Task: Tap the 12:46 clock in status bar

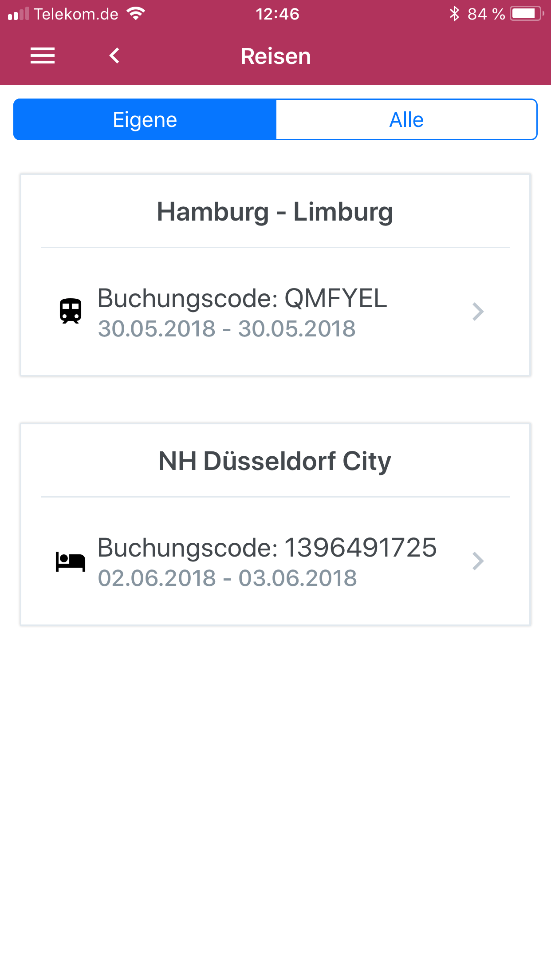Action: point(277,14)
